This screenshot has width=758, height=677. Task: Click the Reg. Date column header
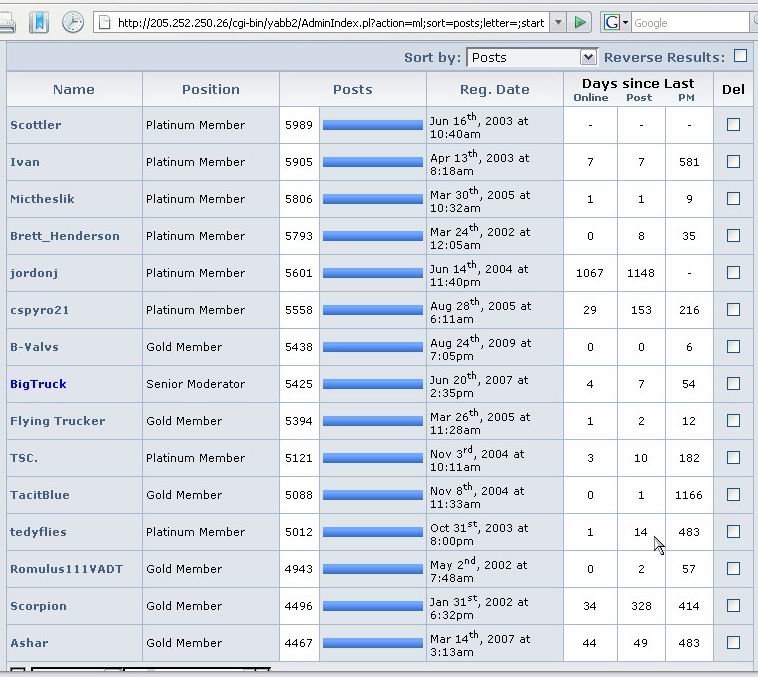click(x=494, y=90)
